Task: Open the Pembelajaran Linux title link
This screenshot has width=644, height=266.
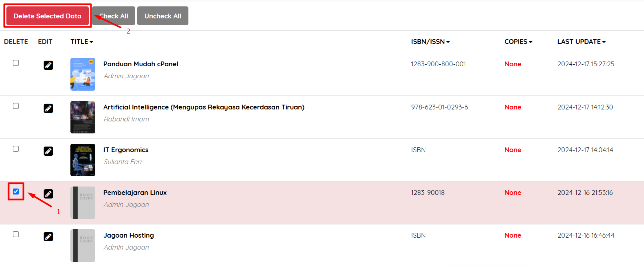Action: tap(135, 193)
